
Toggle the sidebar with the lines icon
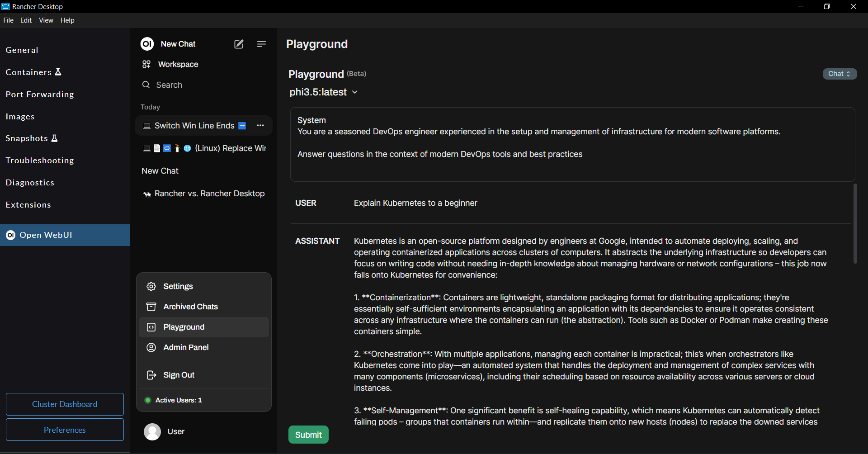tap(261, 44)
